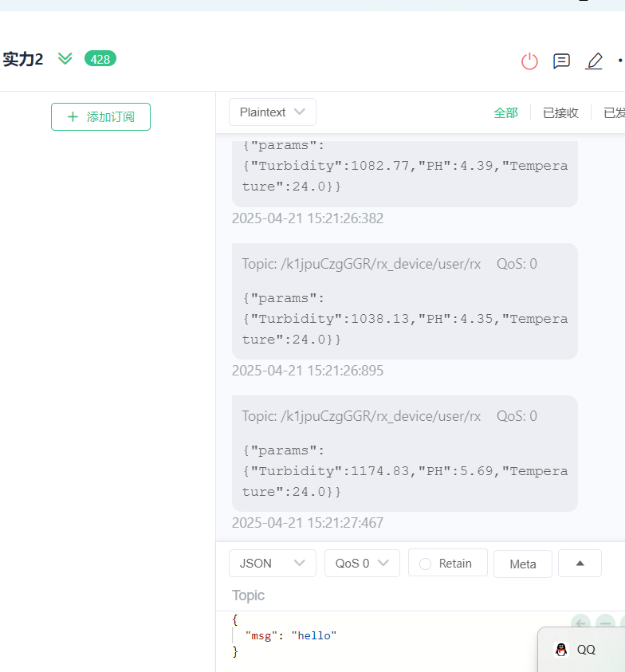Click the message with Turbidity 1174.83

(x=404, y=471)
